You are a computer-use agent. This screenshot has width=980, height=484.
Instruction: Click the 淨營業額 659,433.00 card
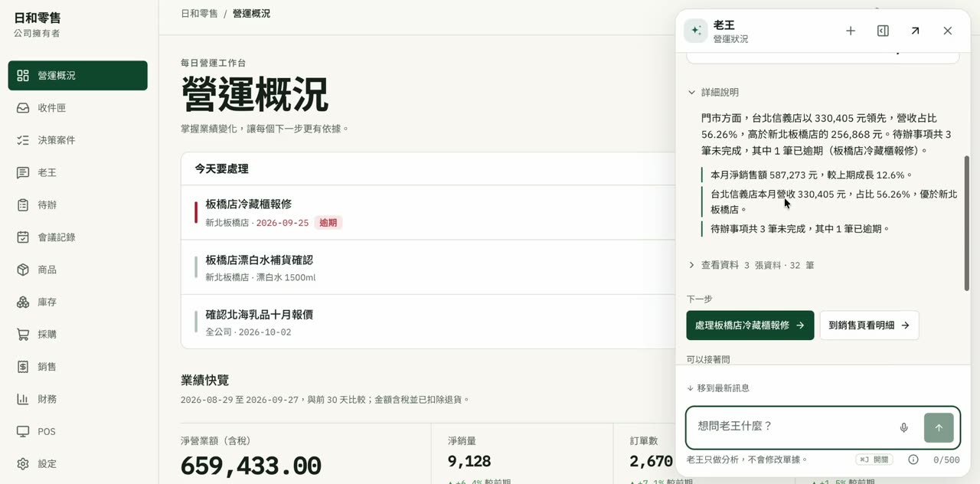305,454
